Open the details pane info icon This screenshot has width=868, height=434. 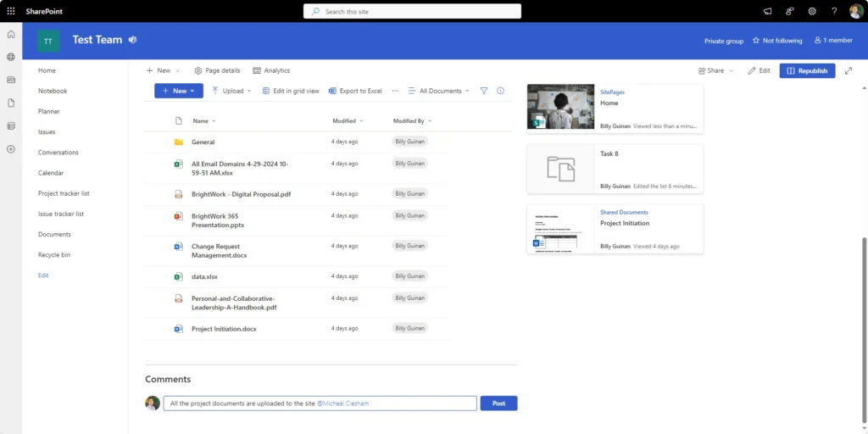500,91
